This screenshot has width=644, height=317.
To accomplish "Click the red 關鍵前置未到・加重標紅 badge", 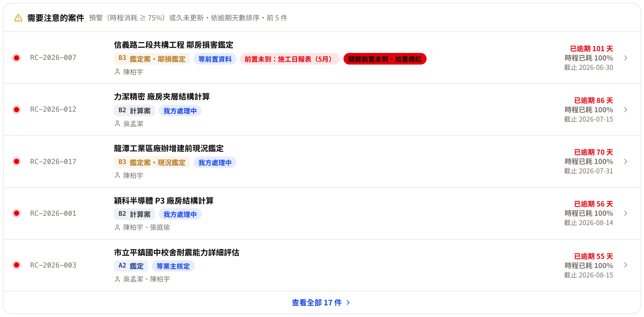I will [x=385, y=59].
